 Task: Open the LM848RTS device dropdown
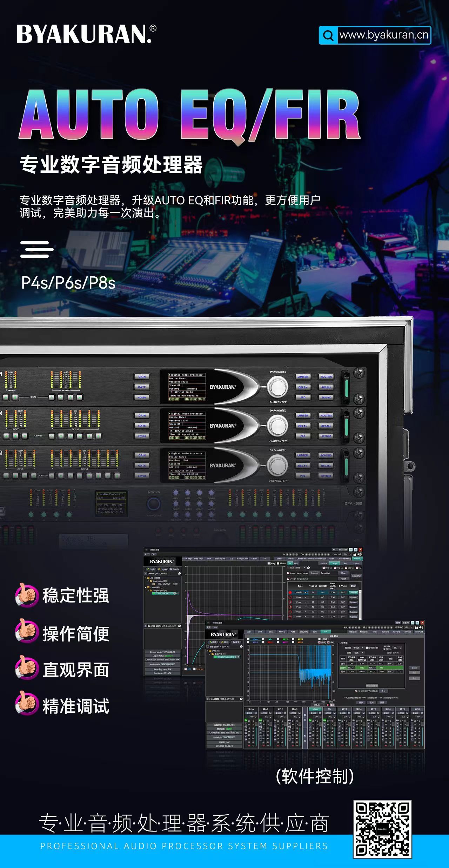tap(297, 568)
